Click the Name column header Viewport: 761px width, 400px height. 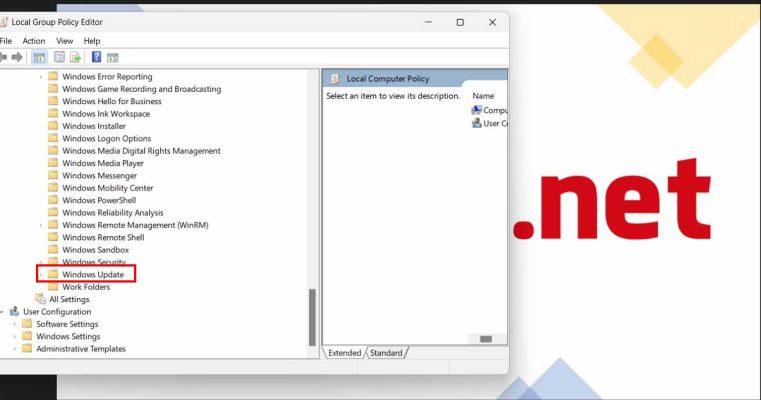point(483,96)
